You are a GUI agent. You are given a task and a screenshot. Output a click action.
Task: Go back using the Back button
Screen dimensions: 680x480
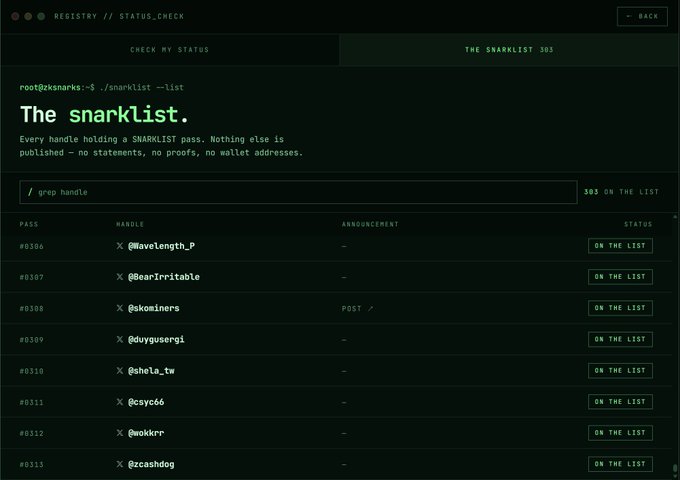pyautogui.click(x=642, y=16)
